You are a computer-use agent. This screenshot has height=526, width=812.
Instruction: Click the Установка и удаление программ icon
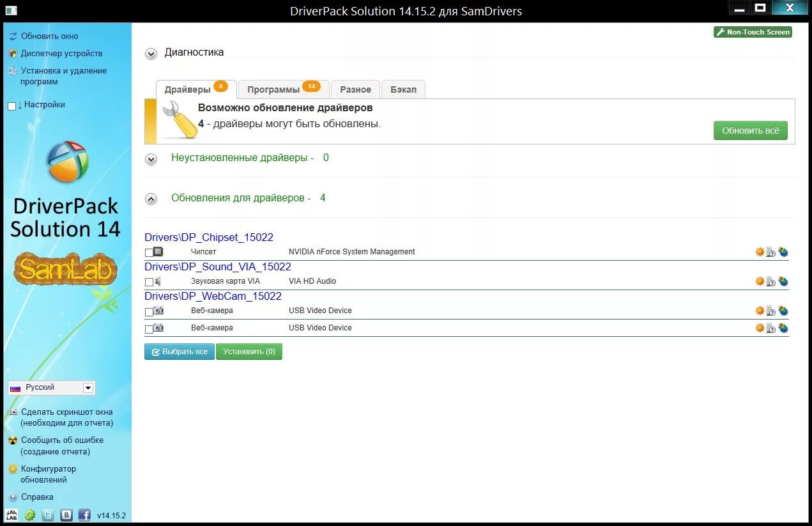point(13,71)
